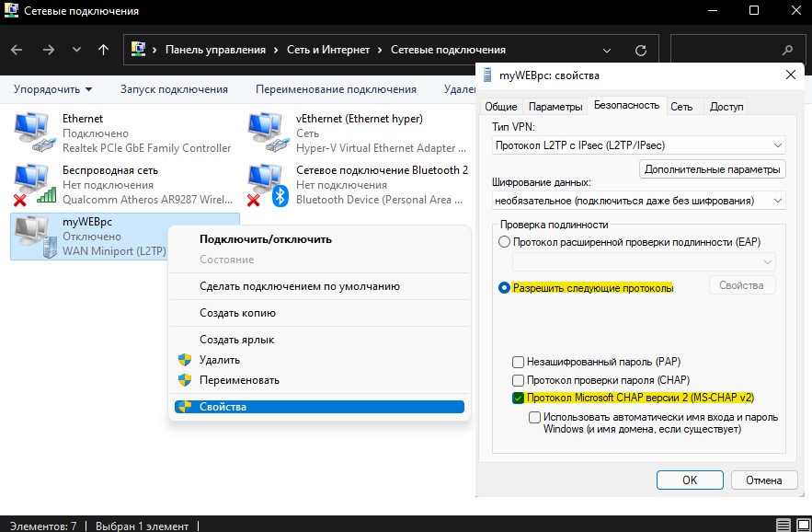Expand chevron after Сеть и Интернет

coord(380,50)
